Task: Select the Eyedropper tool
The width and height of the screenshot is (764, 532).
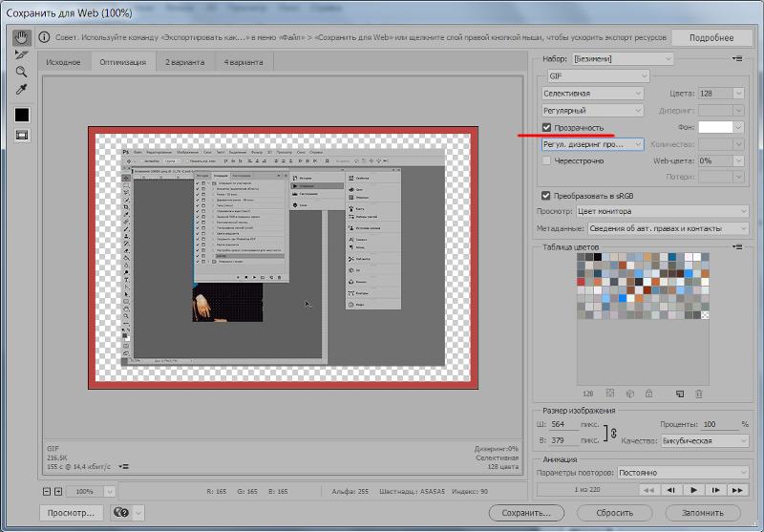Action: coord(21,91)
